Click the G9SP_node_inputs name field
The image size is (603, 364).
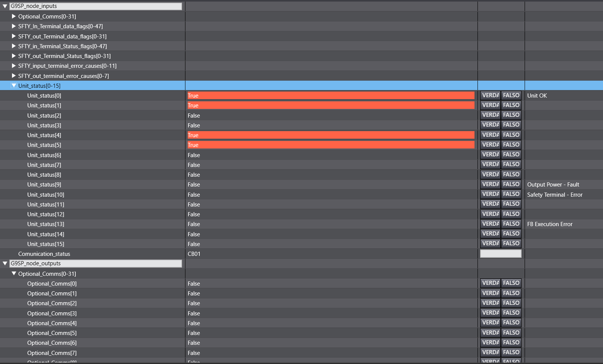[x=95, y=6]
